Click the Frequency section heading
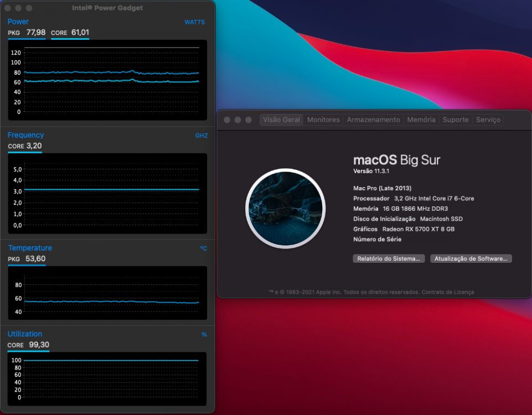Image resolution: width=532 pixels, height=415 pixels. point(26,135)
